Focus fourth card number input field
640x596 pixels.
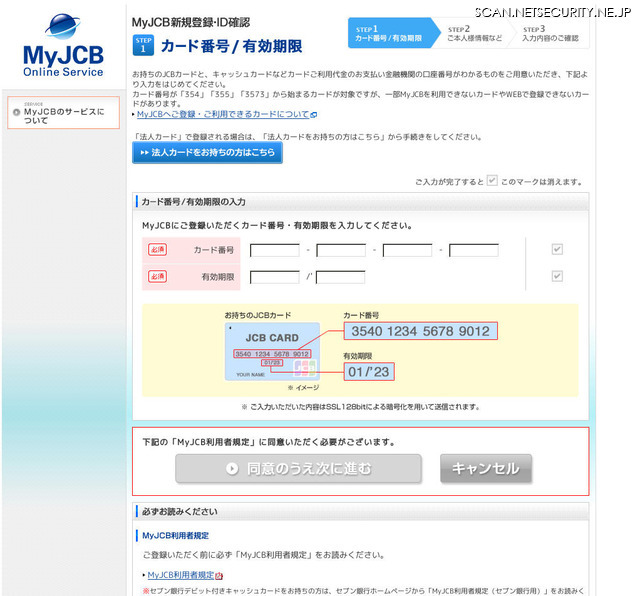474,250
